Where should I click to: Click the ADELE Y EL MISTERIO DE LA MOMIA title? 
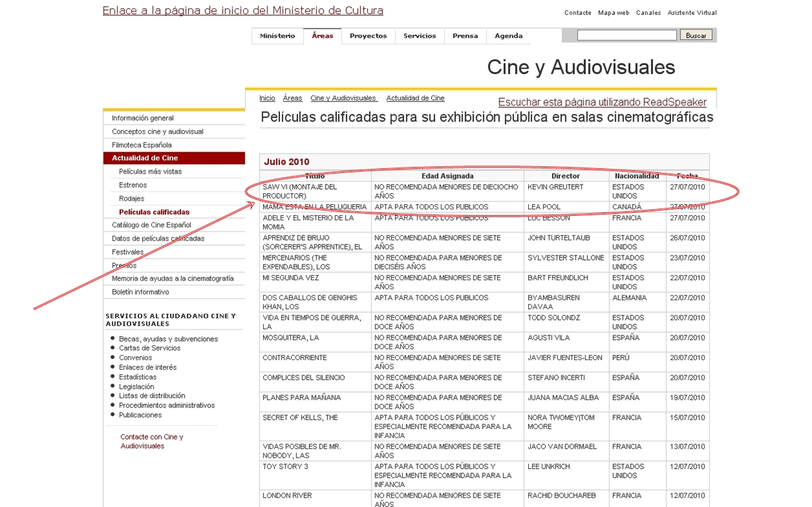pos(315,222)
